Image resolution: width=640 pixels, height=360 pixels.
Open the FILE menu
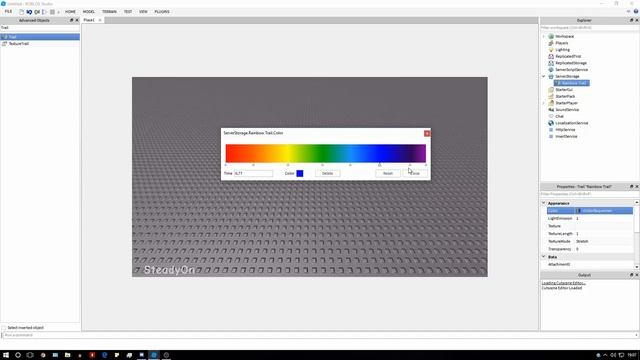(x=8, y=12)
